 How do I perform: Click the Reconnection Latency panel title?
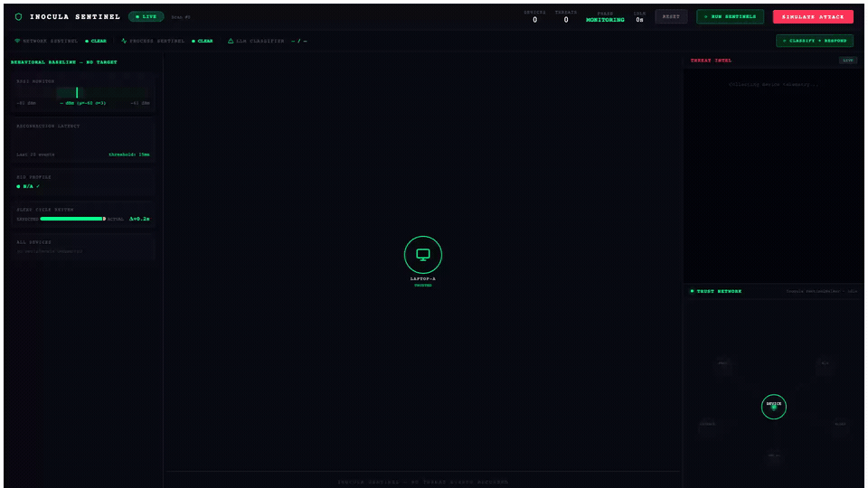click(x=48, y=127)
